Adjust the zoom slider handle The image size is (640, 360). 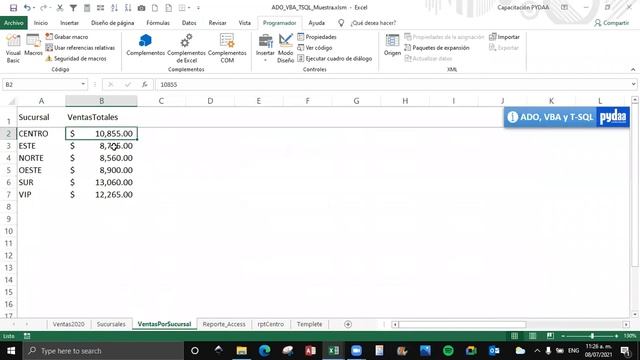592,336
